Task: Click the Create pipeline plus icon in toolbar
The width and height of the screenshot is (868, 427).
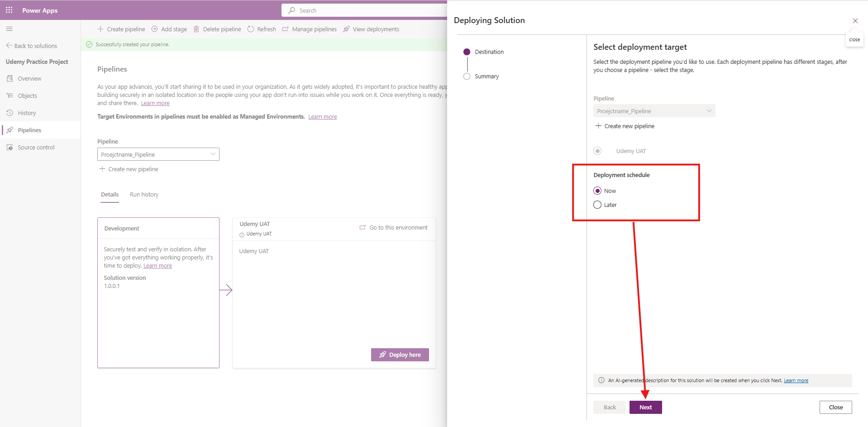Action: click(x=100, y=29)
